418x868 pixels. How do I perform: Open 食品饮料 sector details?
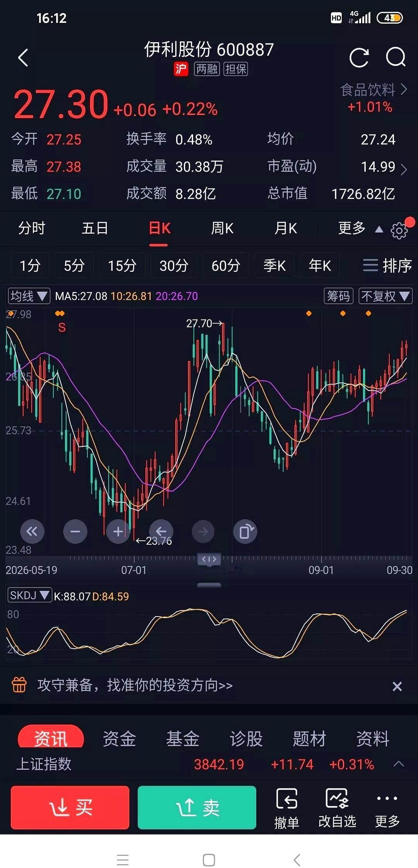[373, 90]
